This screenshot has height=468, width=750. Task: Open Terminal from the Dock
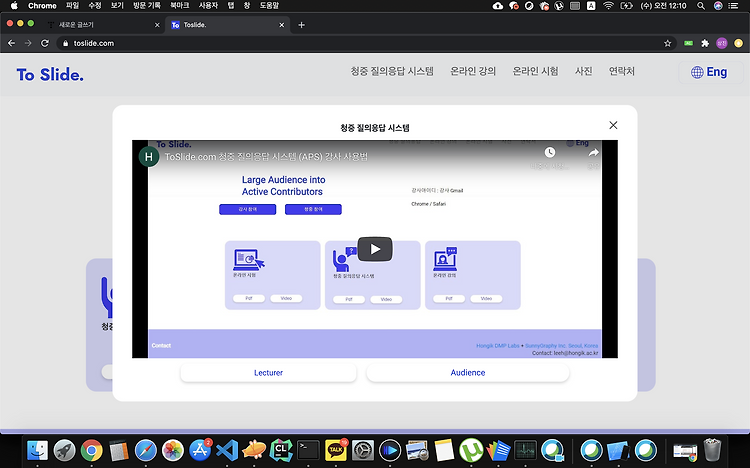pos(308,450)
